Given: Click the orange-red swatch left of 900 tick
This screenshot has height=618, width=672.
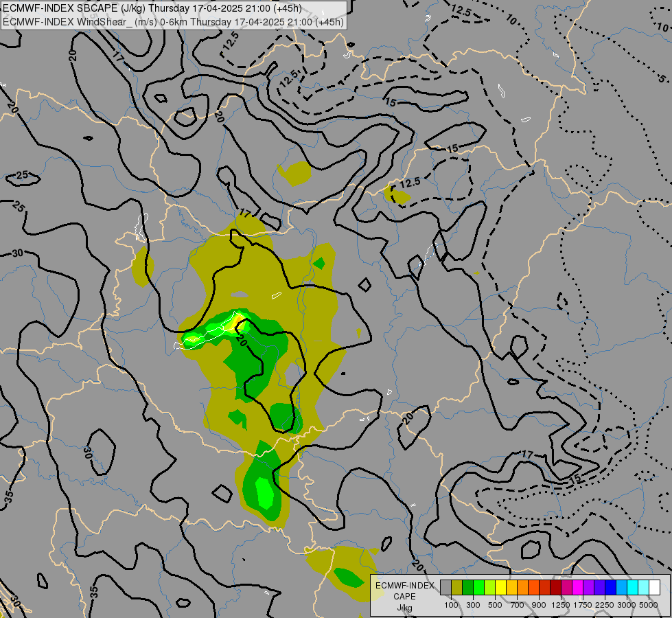Looking at the screenshot, I should tap(533, 587).
